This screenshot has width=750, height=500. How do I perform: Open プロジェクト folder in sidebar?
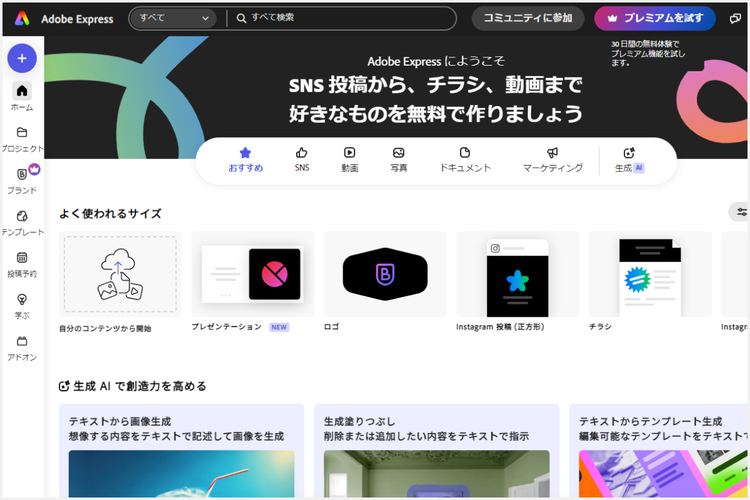22,140
